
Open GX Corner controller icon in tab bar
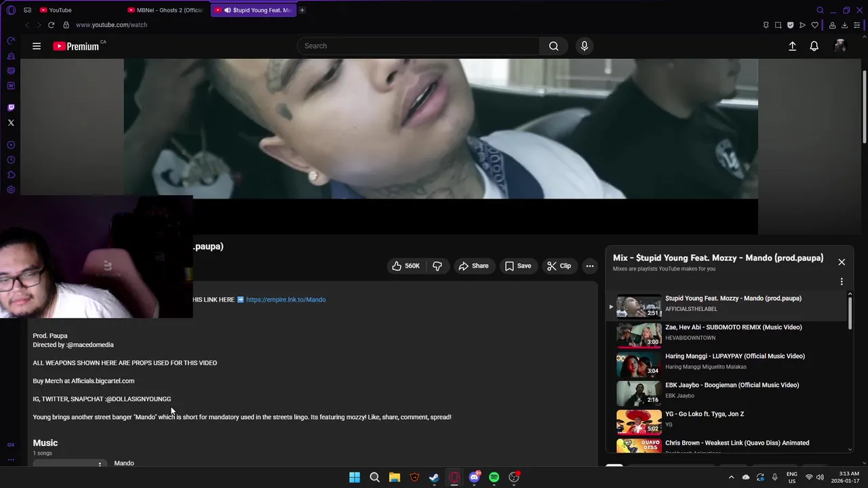coord(27,10)
